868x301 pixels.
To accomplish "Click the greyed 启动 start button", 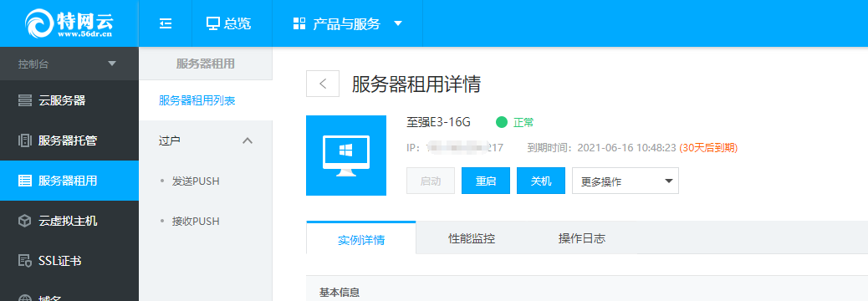I will tap(431, 181).
